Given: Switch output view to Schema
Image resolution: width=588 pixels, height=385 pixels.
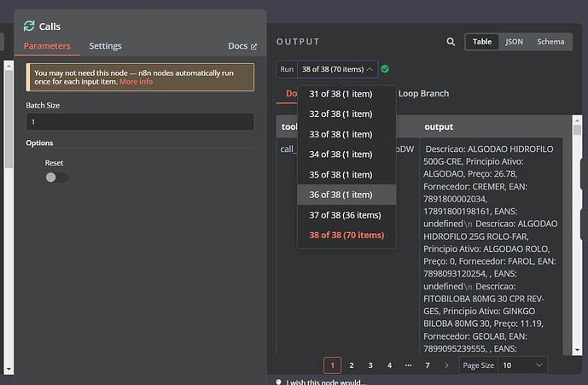Looking at the screenshot, I should pyautogui.click(x=550, y=42).
